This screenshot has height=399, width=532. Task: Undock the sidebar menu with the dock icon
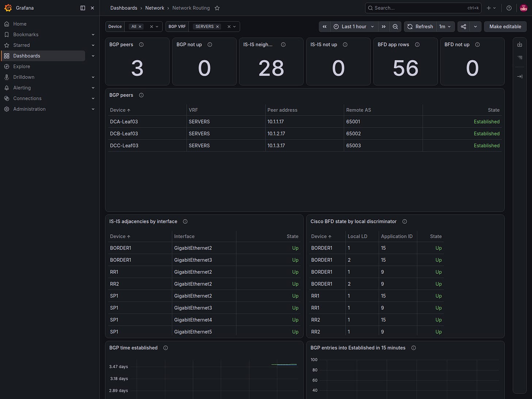click(83, 8)
